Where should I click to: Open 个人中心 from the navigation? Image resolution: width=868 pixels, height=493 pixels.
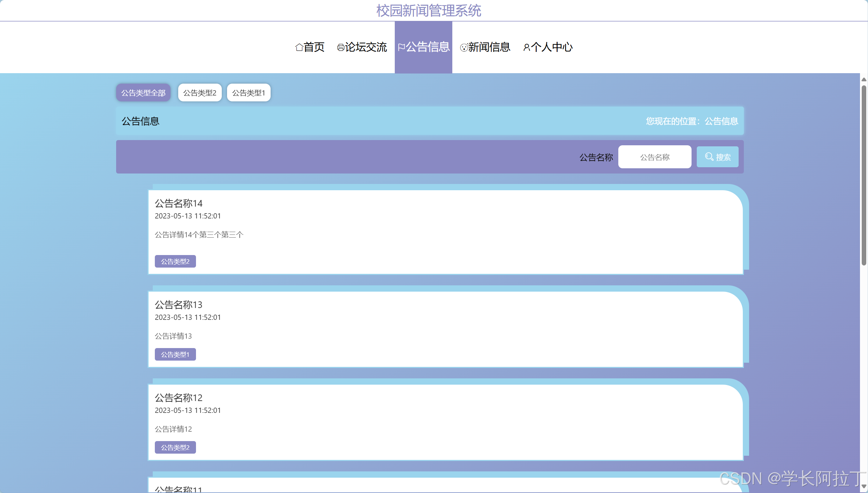tap(551, 47)
